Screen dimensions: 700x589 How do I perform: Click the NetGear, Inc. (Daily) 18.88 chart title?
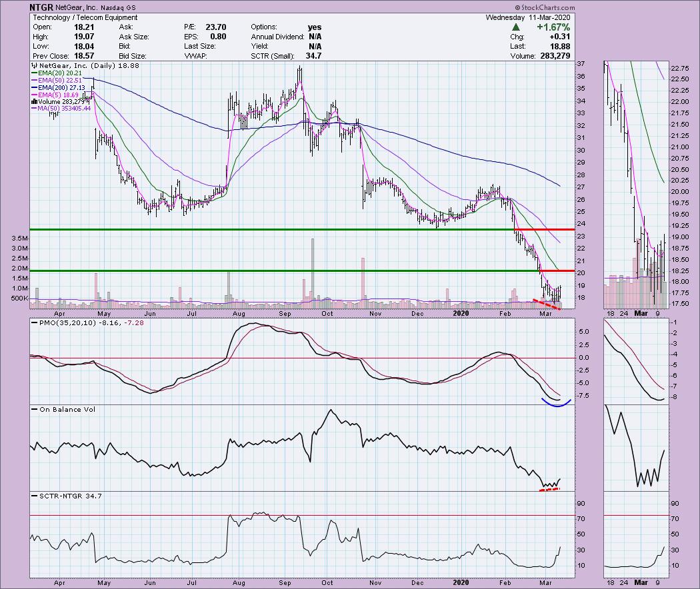click(85, 65)
